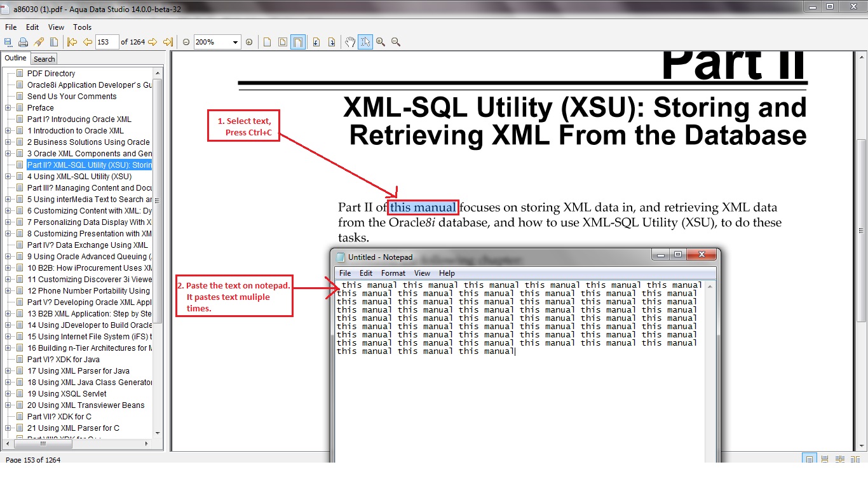Expand 1 Introduction to Oracle XML node
The width and height of the screenshot is (868, 488).
(8, 131)
